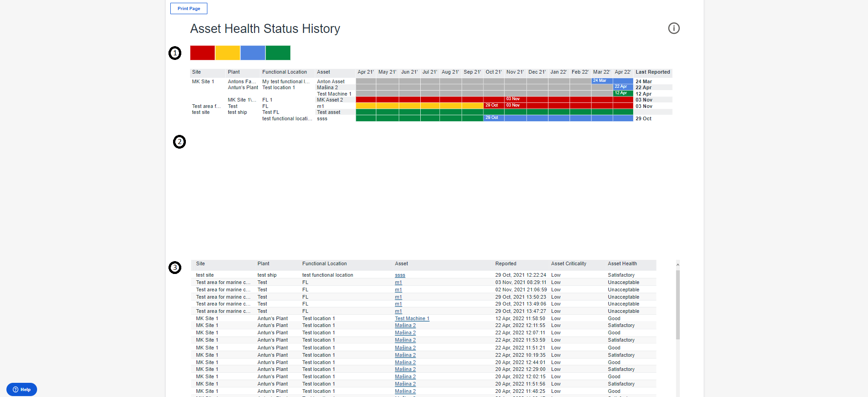
Task: Click the Last Reported timeline column header
Action: tap(652, 72)
